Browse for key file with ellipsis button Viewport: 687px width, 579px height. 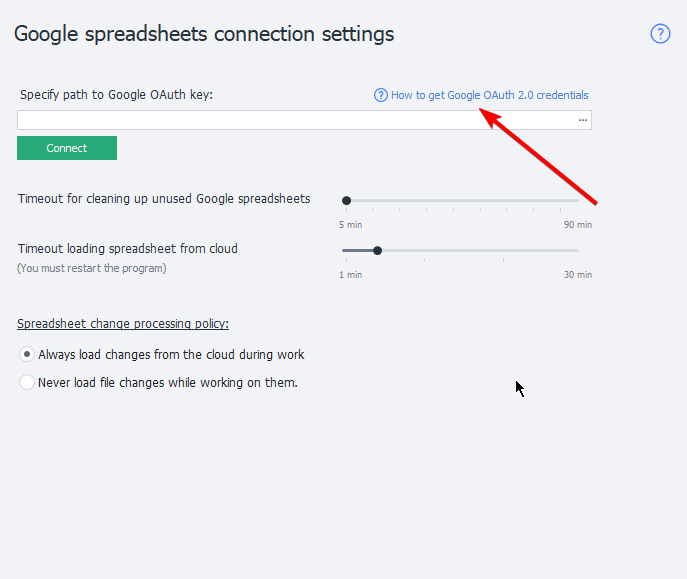click(x=583, y=120)
